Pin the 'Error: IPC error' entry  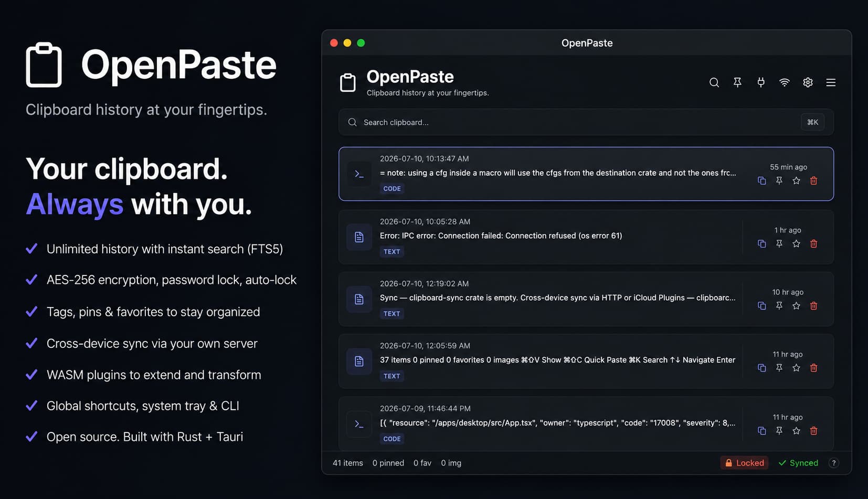pos(779,243)
